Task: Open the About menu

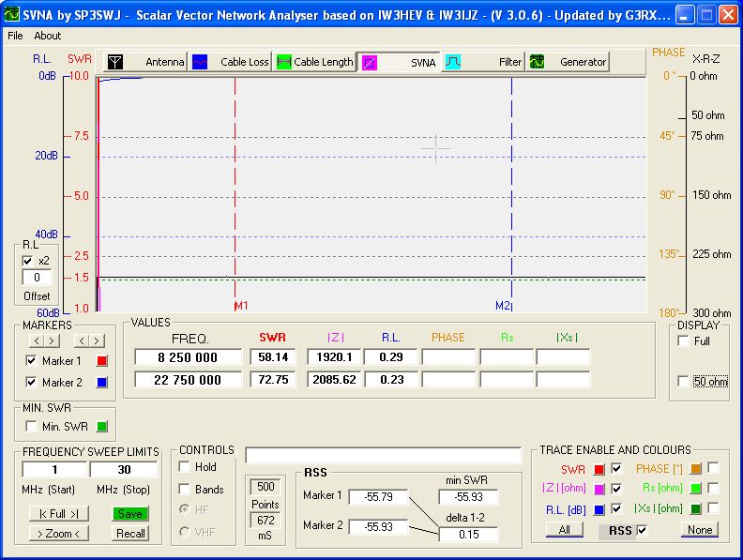Action: click(47, 36)
